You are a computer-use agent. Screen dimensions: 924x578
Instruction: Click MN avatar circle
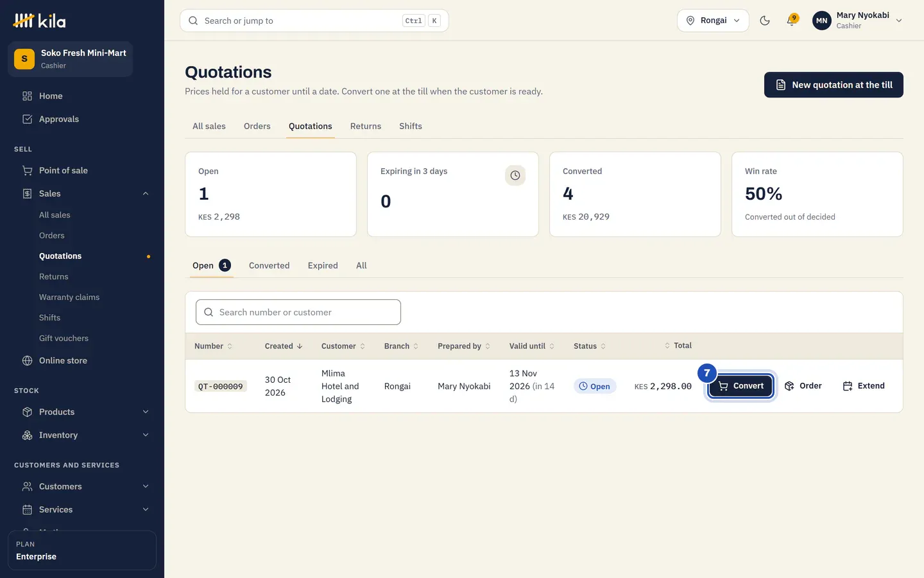(822, 21)
